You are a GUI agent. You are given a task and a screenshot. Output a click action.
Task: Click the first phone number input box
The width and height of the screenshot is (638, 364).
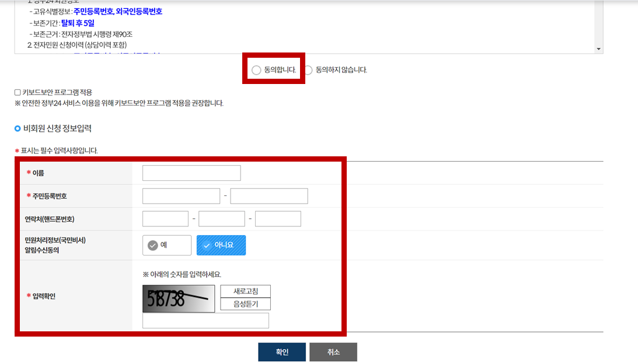pyautogui.click(x=165, y=218)
